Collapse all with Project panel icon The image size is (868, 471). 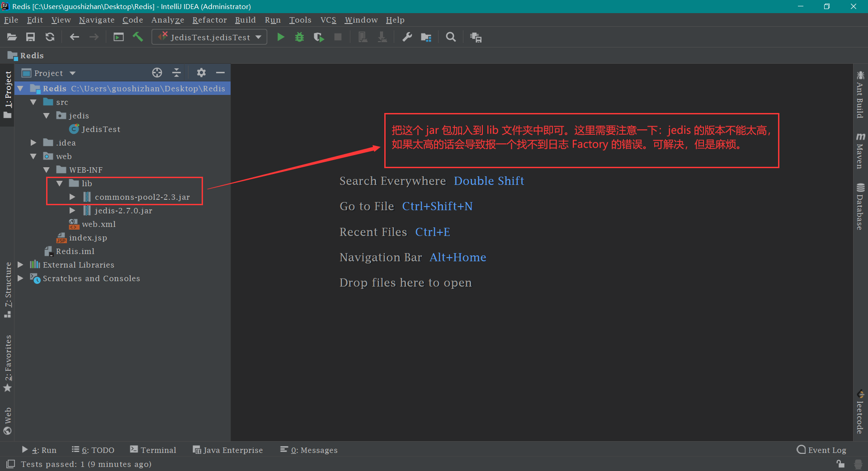click(x=177, y=73)
